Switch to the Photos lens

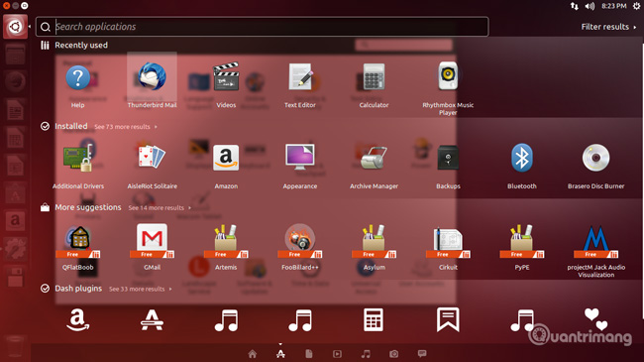tap(394, 354)
